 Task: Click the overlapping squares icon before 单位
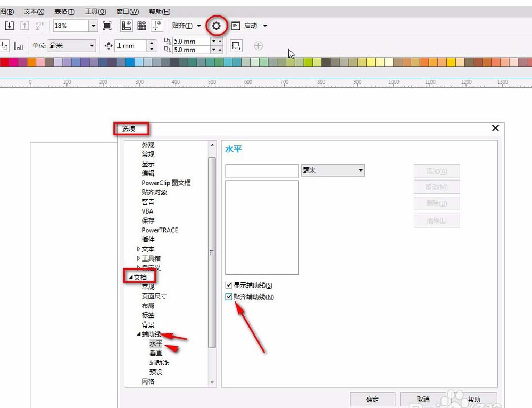pos(4,45)
